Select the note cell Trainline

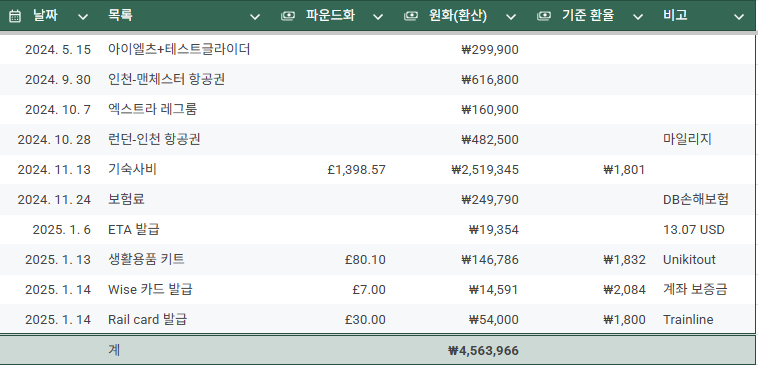[x=688, y=320]
